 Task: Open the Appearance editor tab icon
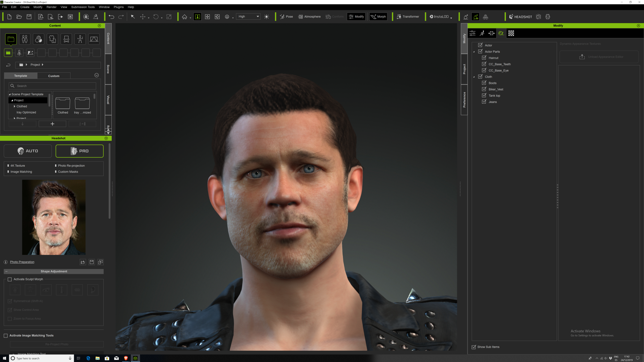(x=501, y=33)
